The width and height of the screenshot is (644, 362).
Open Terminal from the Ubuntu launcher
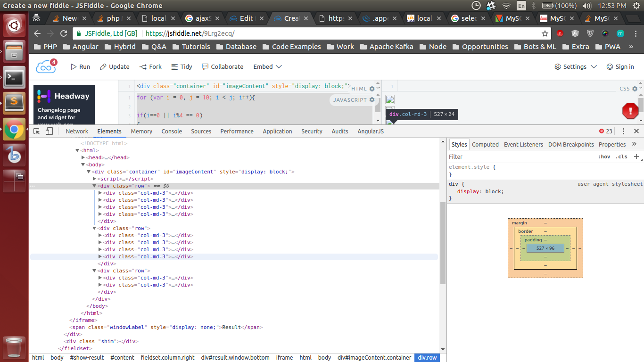click(14, 77)
